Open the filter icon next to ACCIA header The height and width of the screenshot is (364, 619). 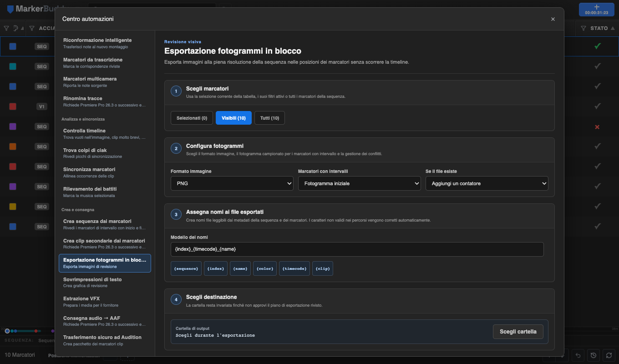pyautogui.click(x=32, y=28)
